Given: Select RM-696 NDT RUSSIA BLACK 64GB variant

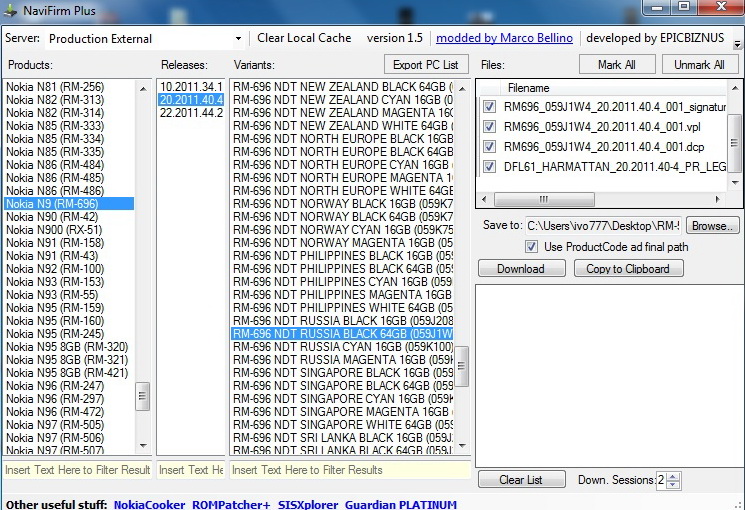Looking at the screenshot, I should tap(343, 334).
